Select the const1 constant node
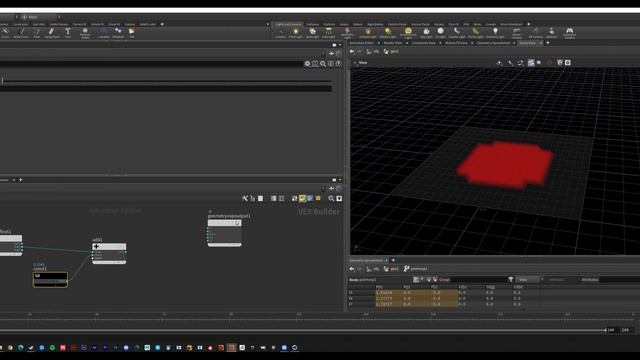The image size is (640, 360). click(x=50, y=279)
